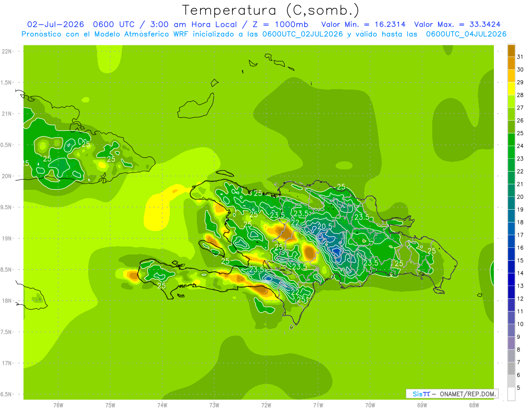Viewport: 532px width, 411px height.
Task: Click the "19N" latitude axis label
Action: point(6,238)
